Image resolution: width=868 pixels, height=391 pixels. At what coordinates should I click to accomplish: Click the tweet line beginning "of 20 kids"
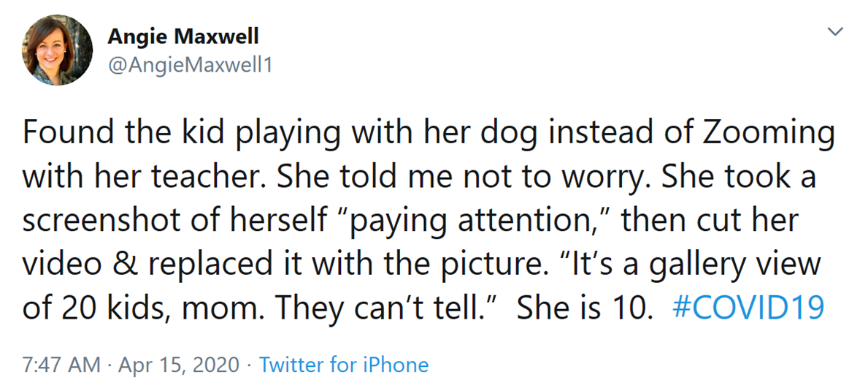coord(423,308)
